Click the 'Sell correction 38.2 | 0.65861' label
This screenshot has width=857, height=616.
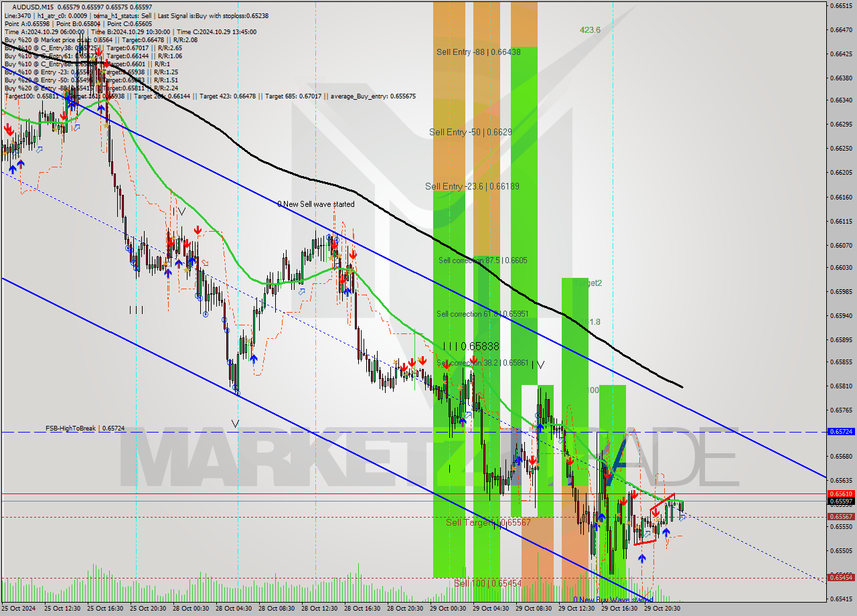click(x=482, y=363)
